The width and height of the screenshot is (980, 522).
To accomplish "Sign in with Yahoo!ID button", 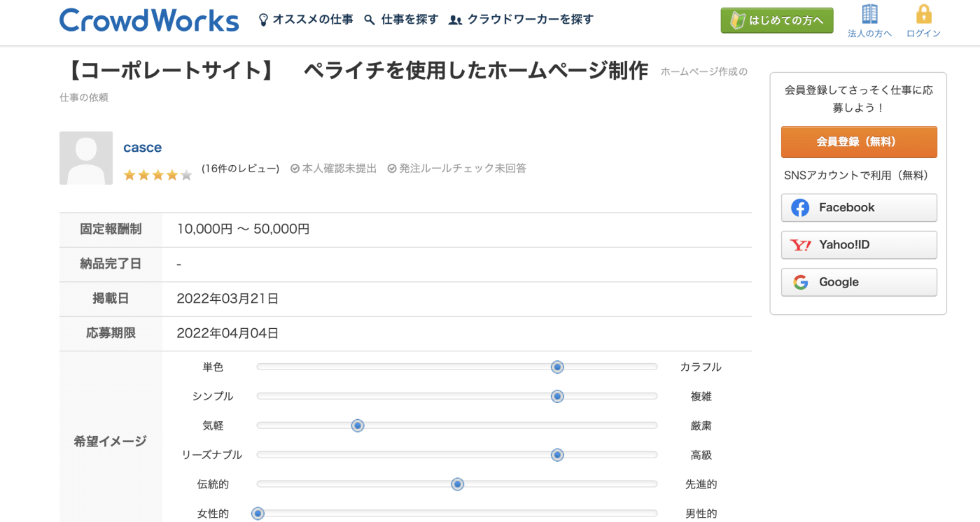I will click(859, 245).
